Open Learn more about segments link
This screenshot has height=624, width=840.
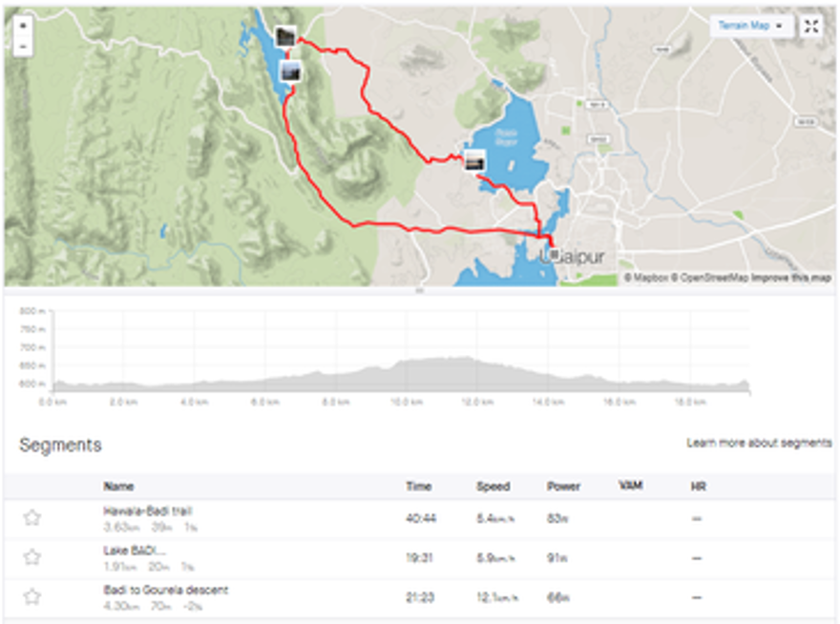point(758,444)
